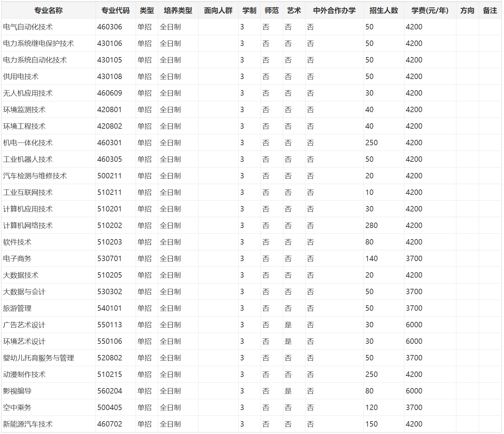Select the 大数据技术 major name

pos(21,275)
